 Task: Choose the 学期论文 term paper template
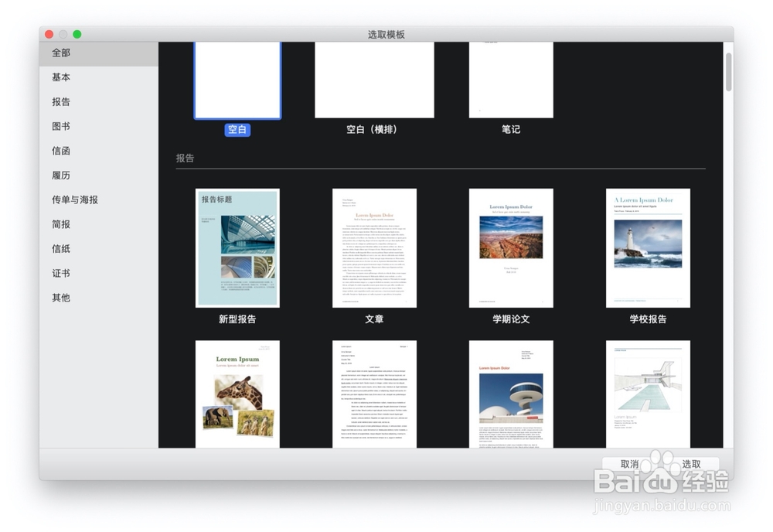(x=511, y=247)
